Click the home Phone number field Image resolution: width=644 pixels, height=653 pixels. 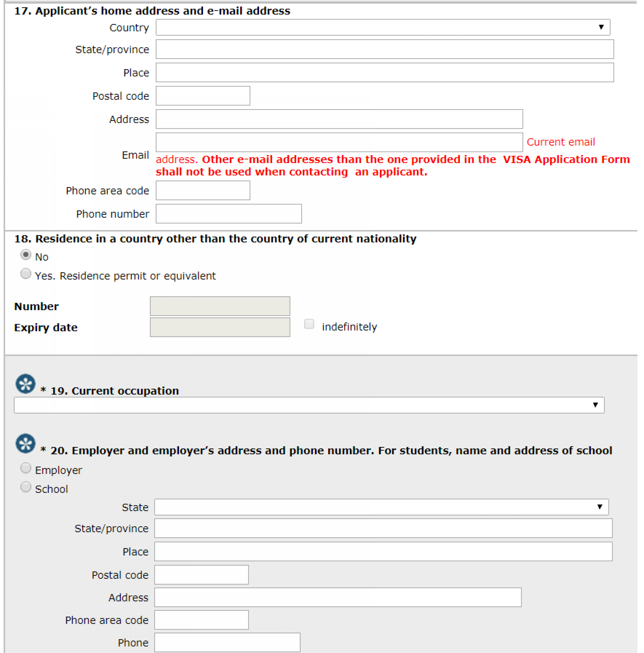[x=228, y=214]
